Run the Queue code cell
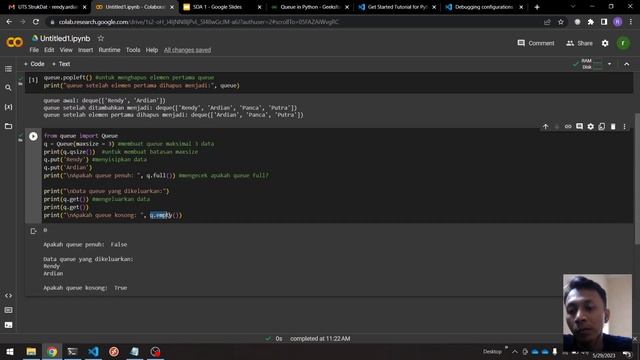Viewport: 640px width, 360px height. [33, 136]
